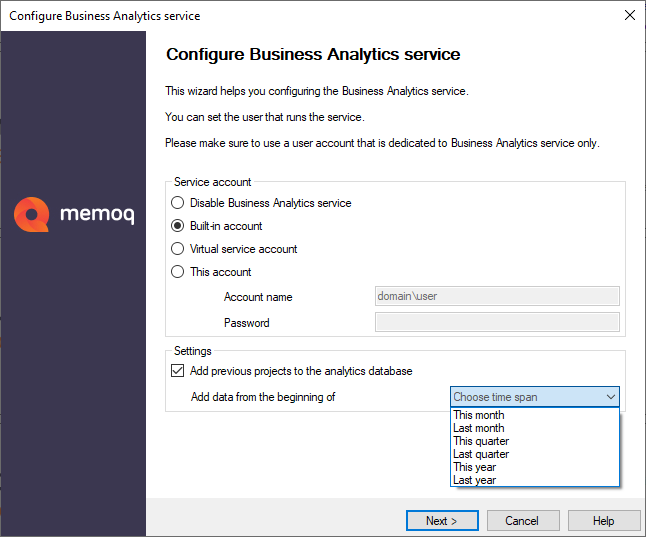Click the dropdown arrow of time span
This screenshot has width=646, height=537.
point(610,397)
